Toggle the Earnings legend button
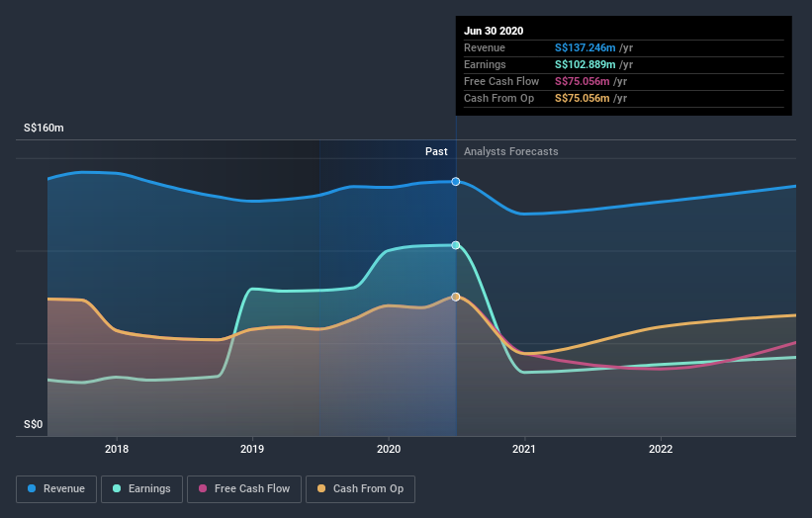 coord(141,489)
